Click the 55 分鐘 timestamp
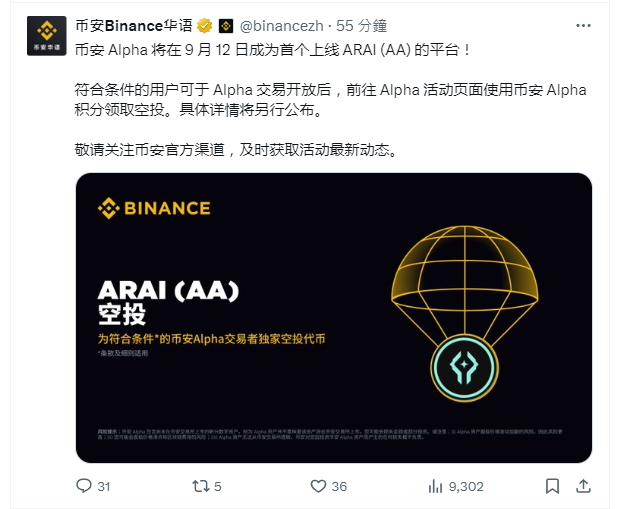Screen dimensions: 632x509 [x=362, y=26]
